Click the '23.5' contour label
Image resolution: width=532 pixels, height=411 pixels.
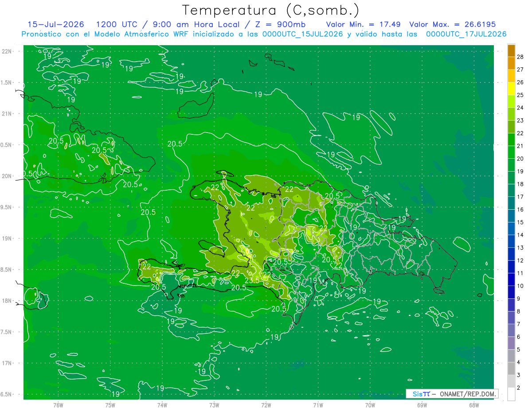[252, 281]
